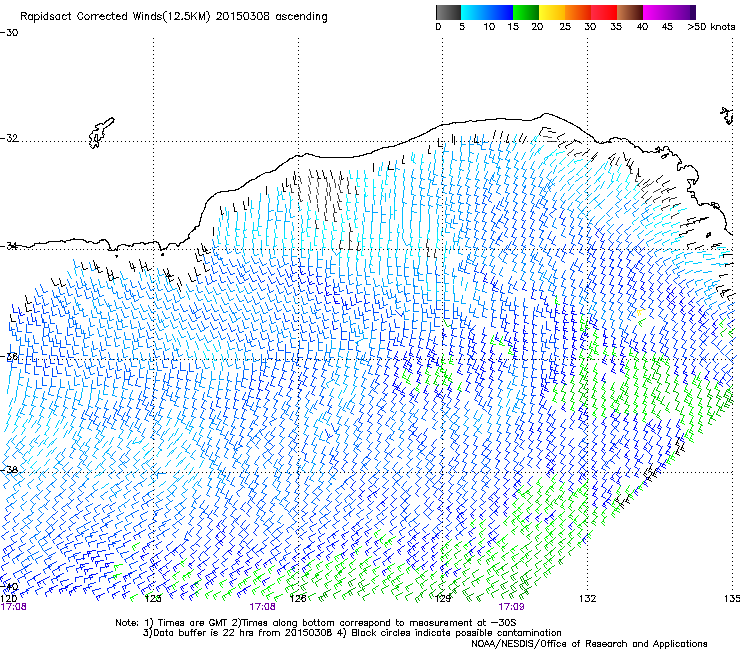Click the NOAA/NESDIS credit text
Viewport: 740px width, 650px height.
[x=589, y=644]
